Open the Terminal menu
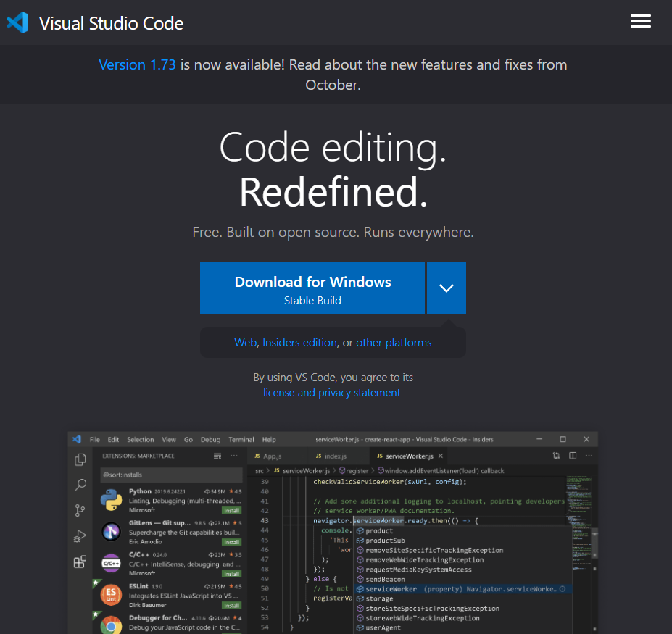 pyautogui.click(x=241, y=440)
